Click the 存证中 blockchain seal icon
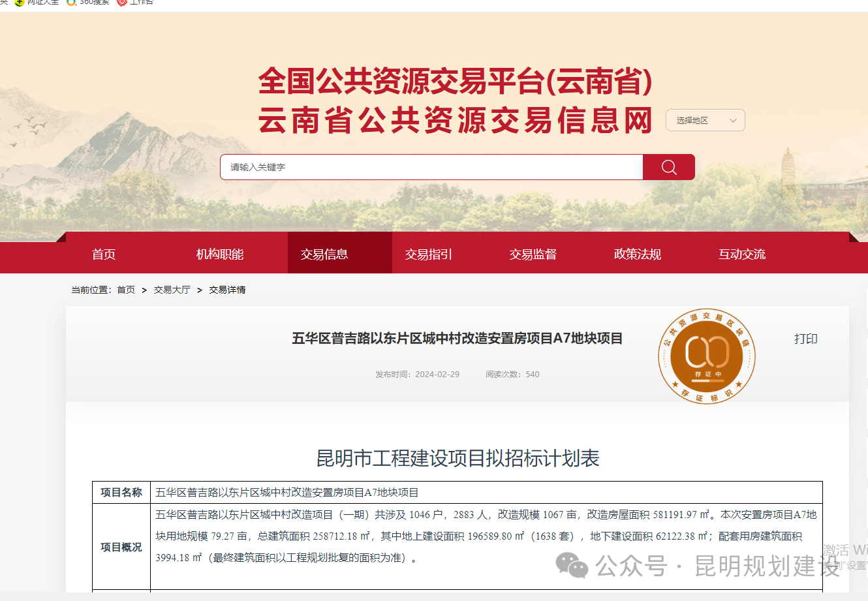 [707, 356]
